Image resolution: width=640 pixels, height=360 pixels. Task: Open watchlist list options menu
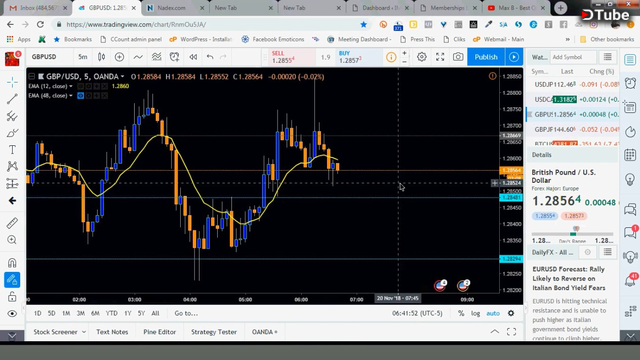[x=607, y=57]
